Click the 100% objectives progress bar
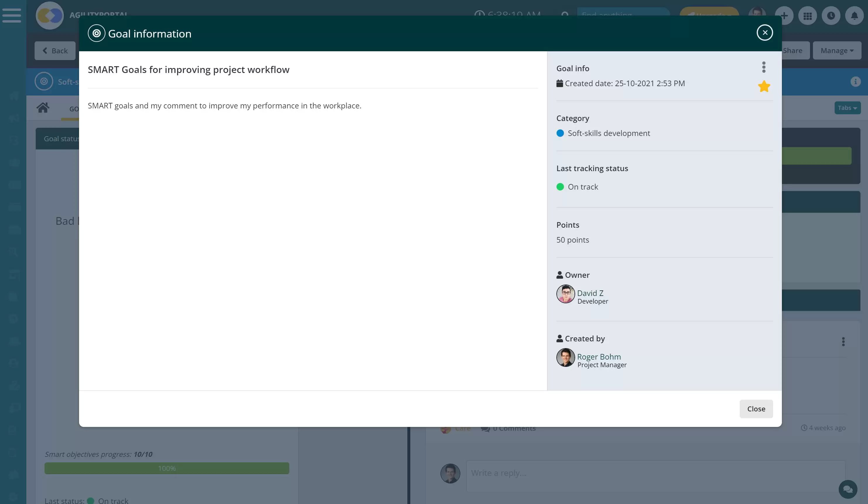Viewport: 868px width, 504px height. point(167,468)
